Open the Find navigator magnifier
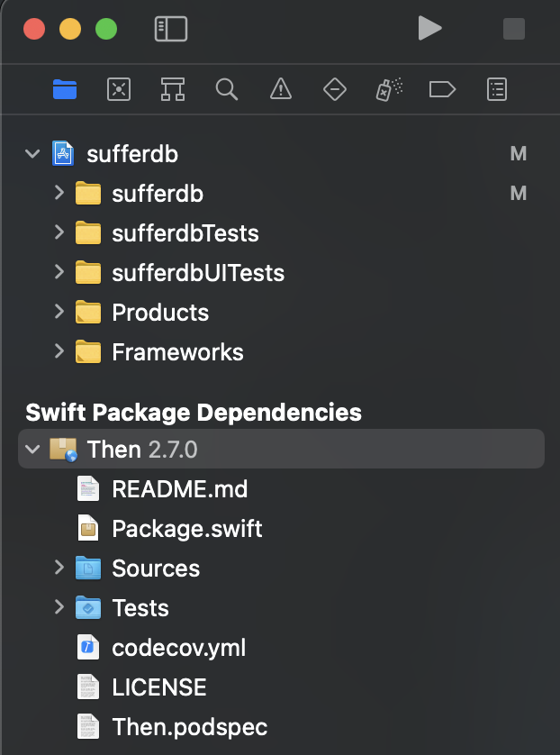The width and height of the screenshot is (560, 755). tap(227, 89)
